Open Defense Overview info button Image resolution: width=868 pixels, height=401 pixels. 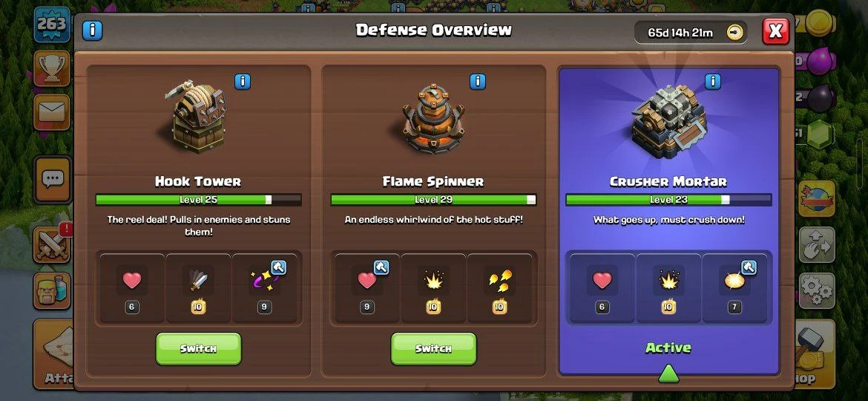[93, 30]
